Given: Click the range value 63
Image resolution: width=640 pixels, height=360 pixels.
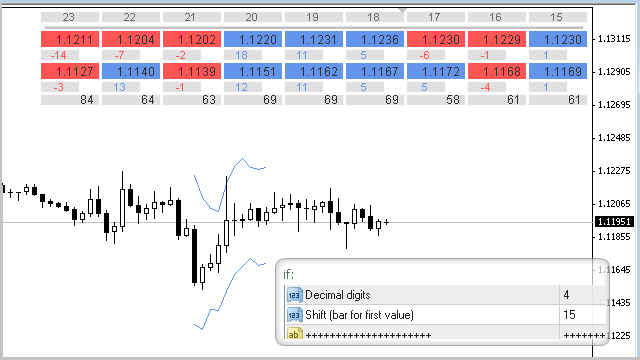Looking at the screenshot, I should tap(192, 100).
